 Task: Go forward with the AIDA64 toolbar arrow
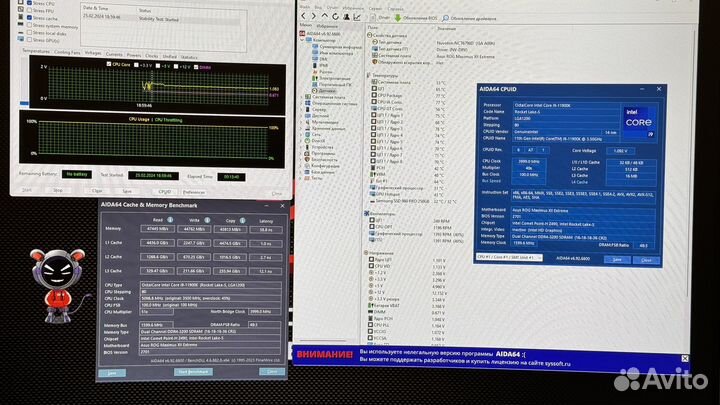314,17
